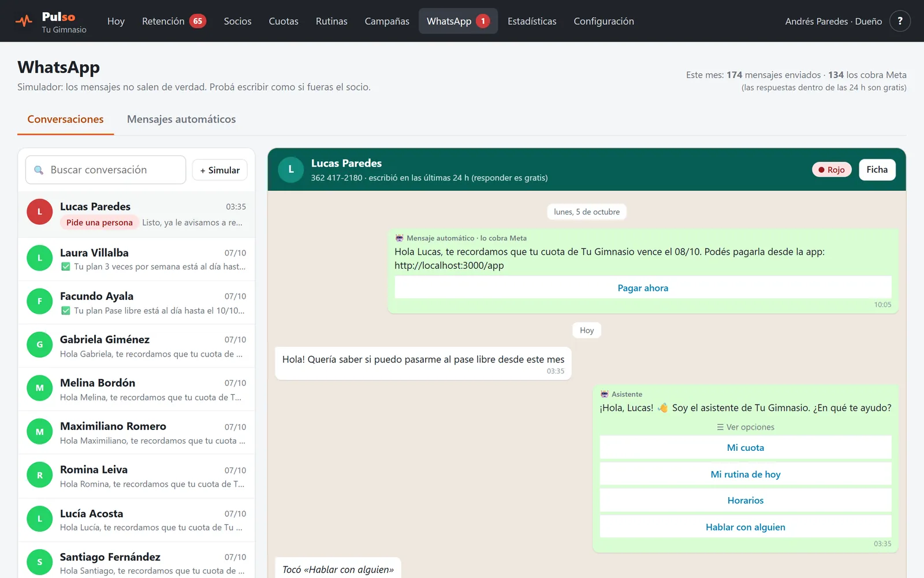Open Configuración in the top navigation
This screenshot has height=578, width=924.
coord(603,21)
